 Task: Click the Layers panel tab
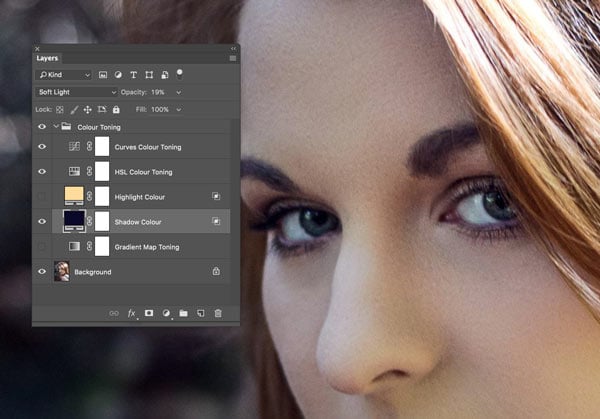point(48,58)
